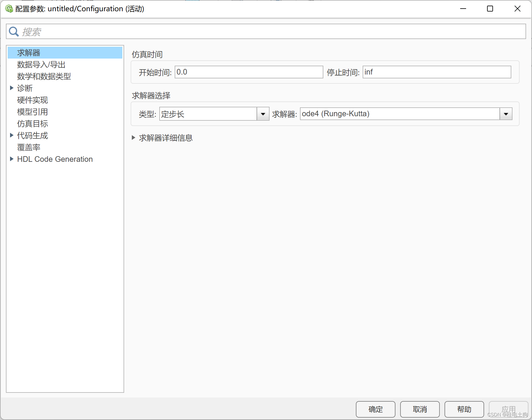532x420 pixels.
Task: Expand the 代码生成 tree node
Action: (12, 135)
